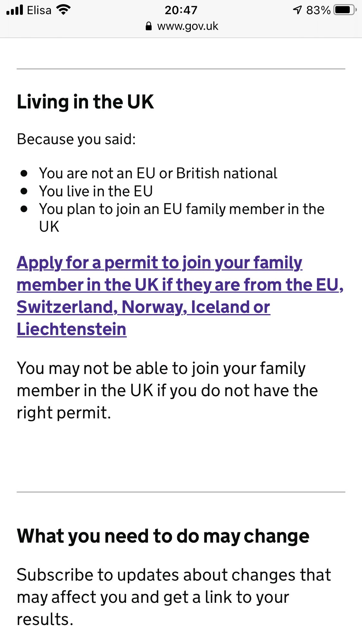This screenshot has height=644, width=362.
Task: Tap the 83% battery percentage text
Action: tap(318, 10)
